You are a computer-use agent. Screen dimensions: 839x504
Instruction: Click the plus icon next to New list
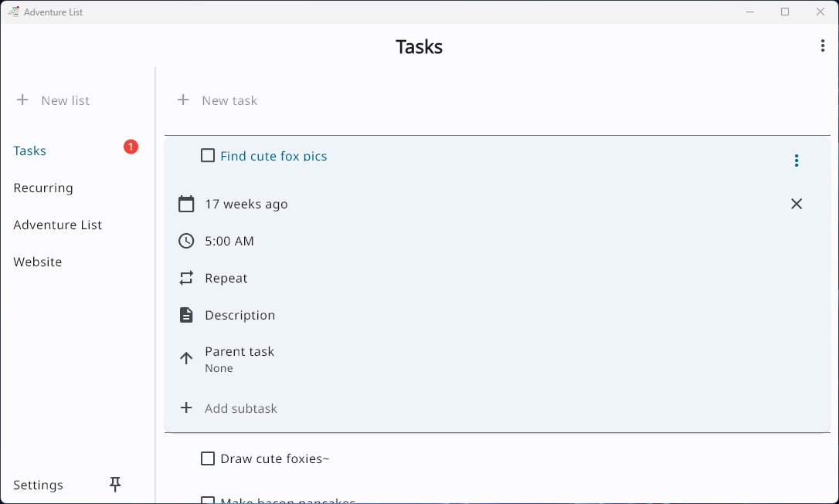point(22,100)
